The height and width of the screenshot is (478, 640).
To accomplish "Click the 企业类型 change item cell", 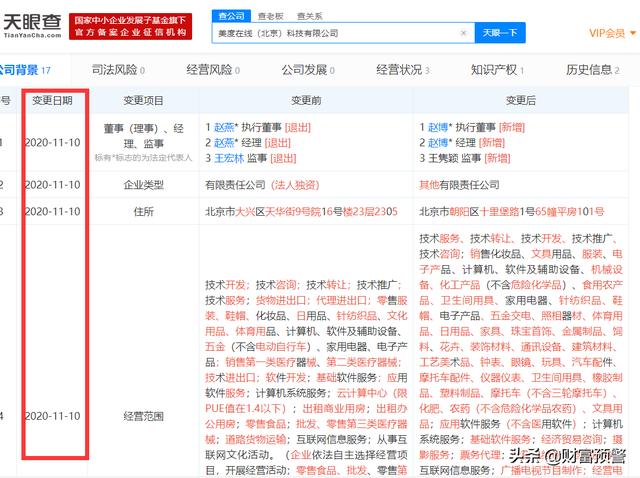I will coord(143,185).
